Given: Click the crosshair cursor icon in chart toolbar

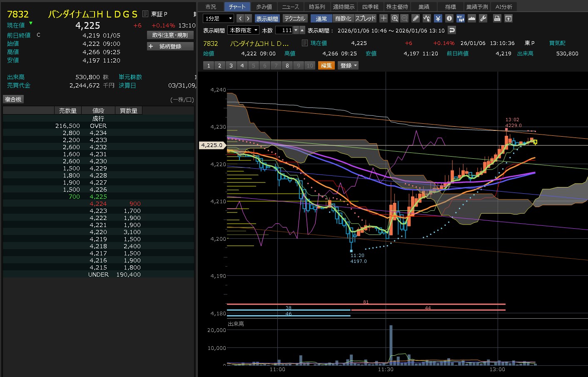Looking at the screenshot, I should point(384,18).
